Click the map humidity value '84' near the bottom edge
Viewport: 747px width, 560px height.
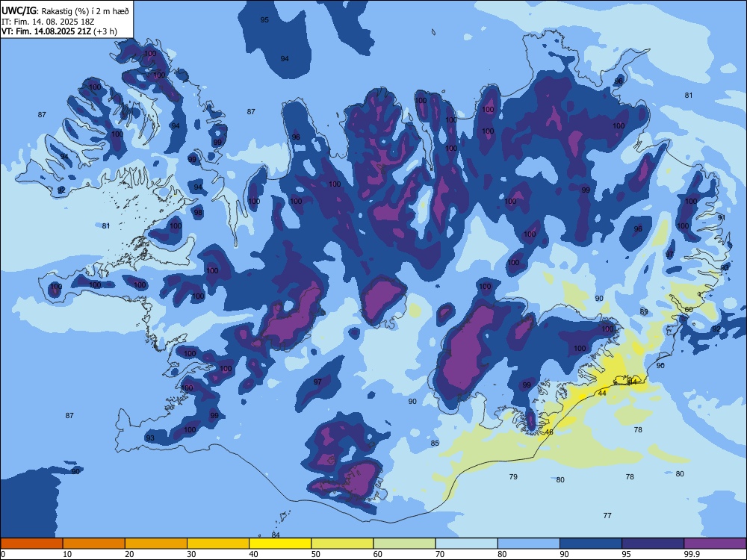[276, 535]
